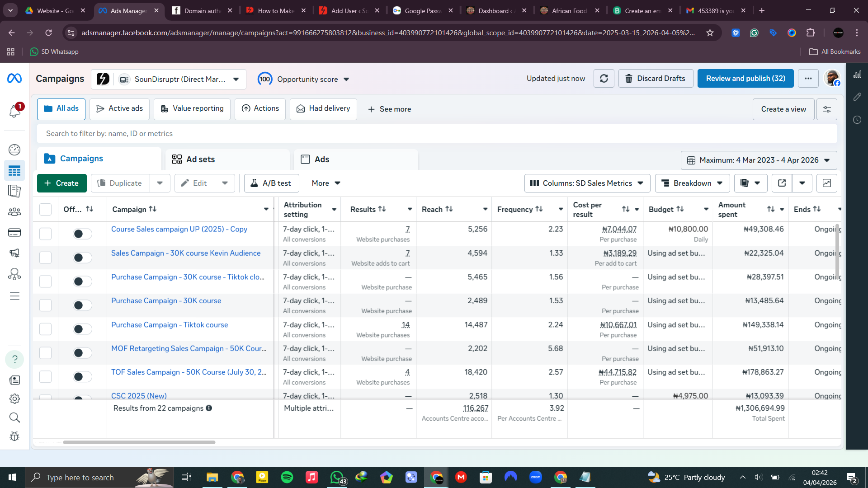Open the charts panel icon on right rail

[857, 74]
